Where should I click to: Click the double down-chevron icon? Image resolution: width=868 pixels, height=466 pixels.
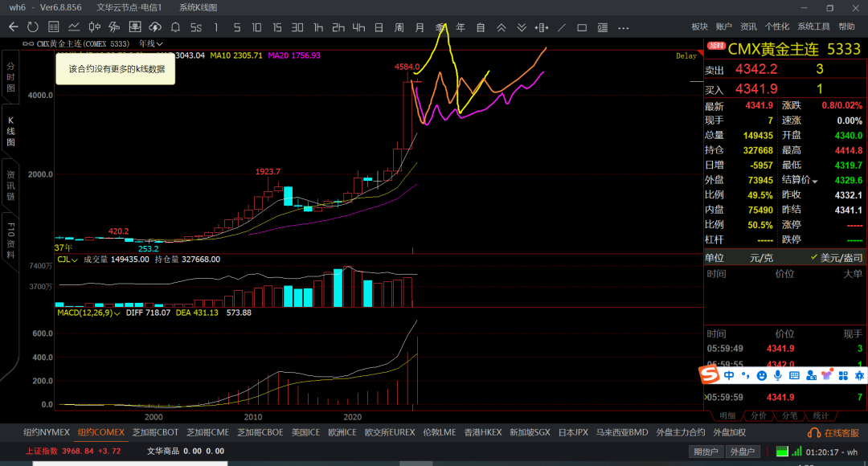point(522,27)
